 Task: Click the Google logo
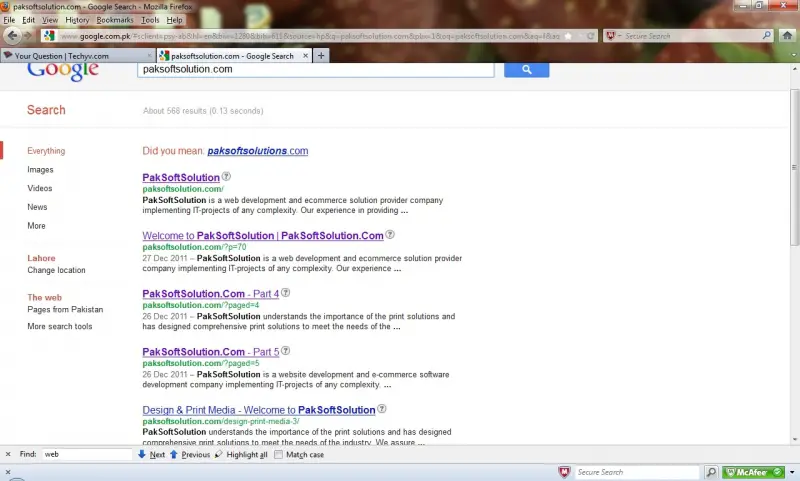63,71
